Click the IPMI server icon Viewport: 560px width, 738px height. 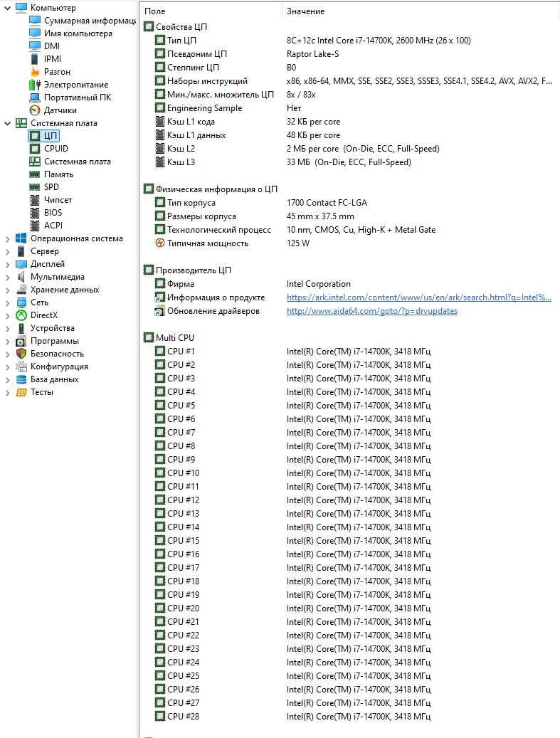click(x=35, y=59)
